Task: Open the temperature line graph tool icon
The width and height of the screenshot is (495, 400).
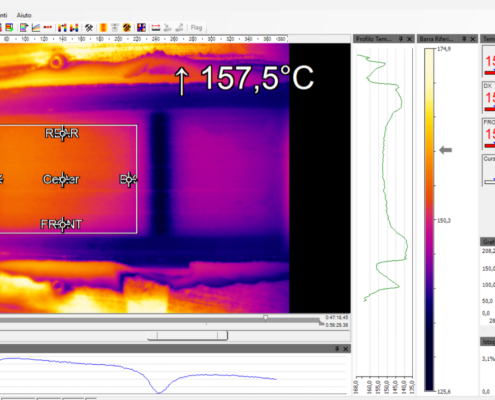Action: pos(36,28)
